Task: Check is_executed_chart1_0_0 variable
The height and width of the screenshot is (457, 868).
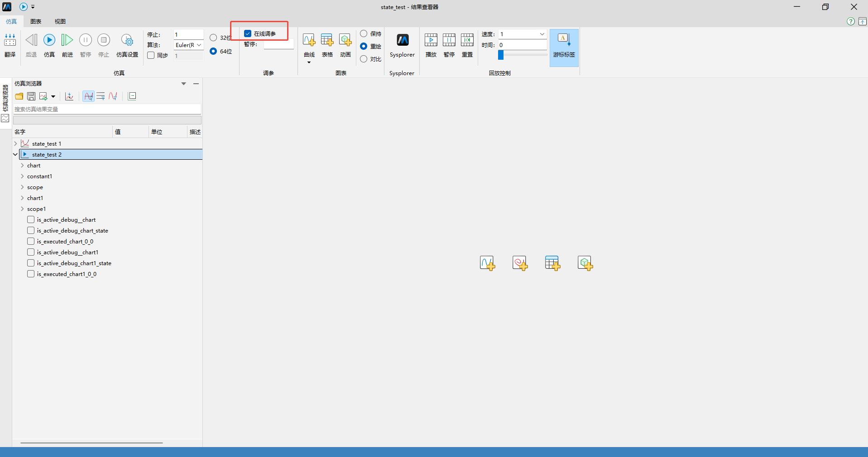Action: tap(31, 274)
